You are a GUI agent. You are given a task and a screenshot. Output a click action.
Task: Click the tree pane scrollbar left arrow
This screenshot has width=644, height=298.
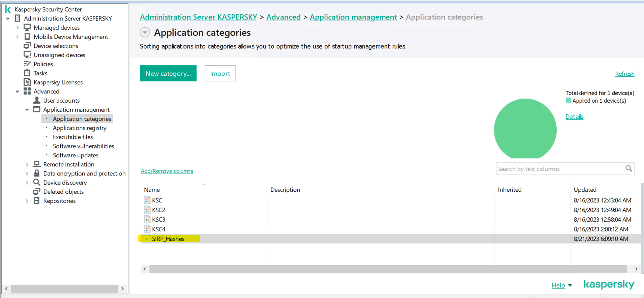click(6, 289)
